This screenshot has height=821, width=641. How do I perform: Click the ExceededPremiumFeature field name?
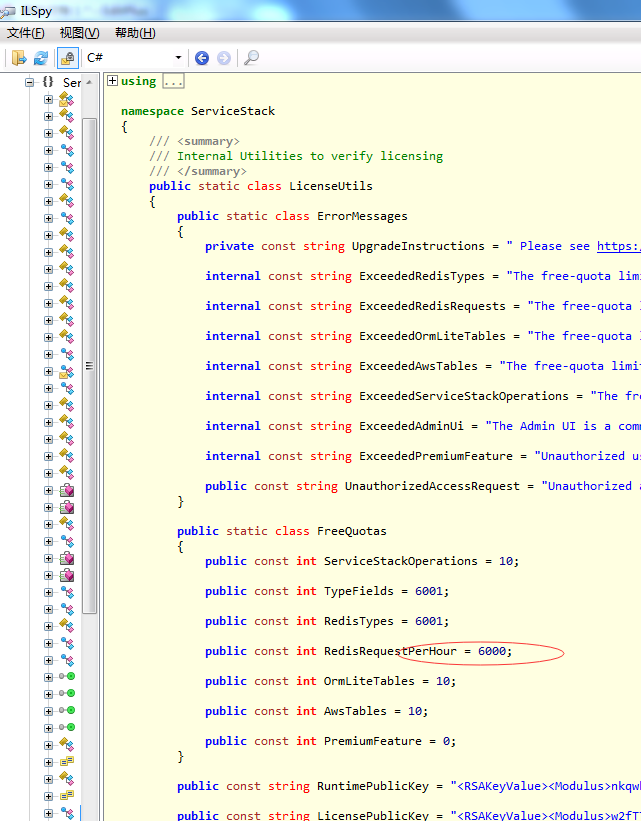436,456
